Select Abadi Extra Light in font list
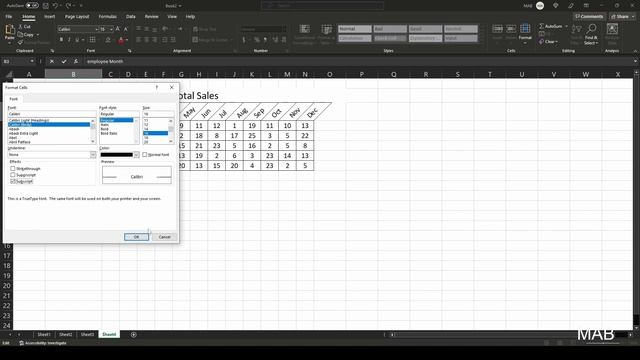Viewport: 640px width, 360px height. tap(24, 133)
